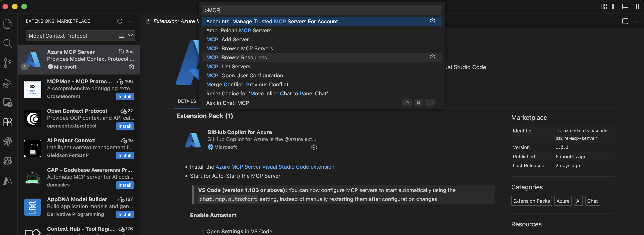
Task: Install the MCPMon extension
Action: pyautogui.click(x=125, y=97)
